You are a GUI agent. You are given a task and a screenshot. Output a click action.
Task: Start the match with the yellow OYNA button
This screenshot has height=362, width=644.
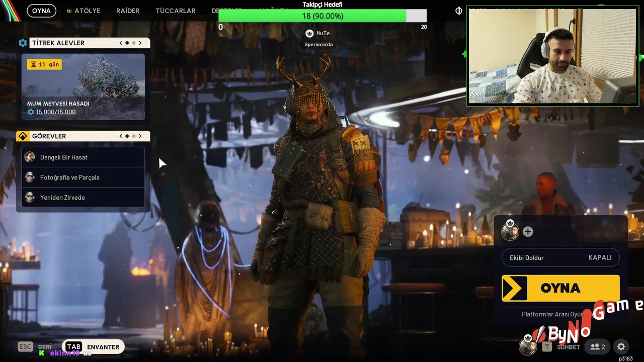[560, 288]
